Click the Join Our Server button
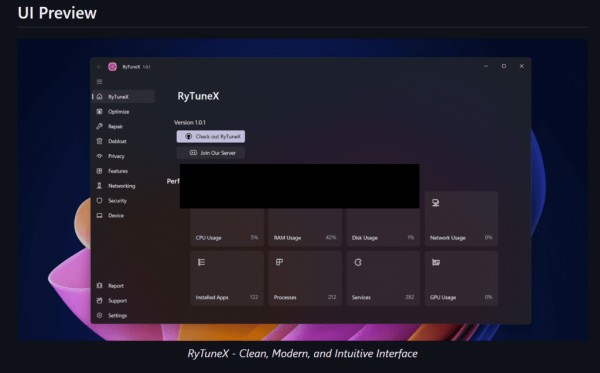The height and width of the screenshot is (373, 600). point(211,153)
